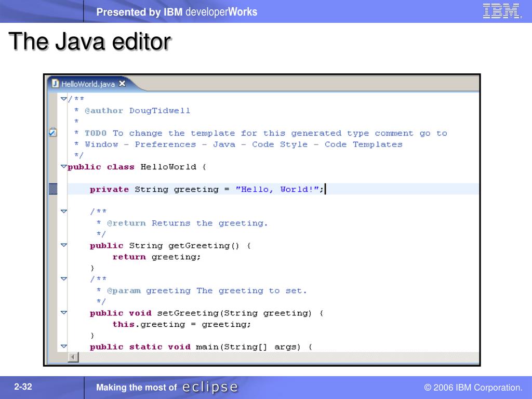Click the "this.greeting = greeting;" statement
Viewport: 532px width, 399px height.
click(x=181, y=324)
